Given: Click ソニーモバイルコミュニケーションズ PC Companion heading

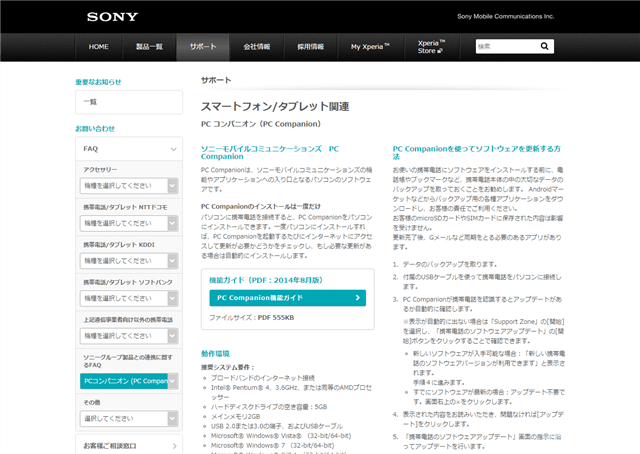Looking at the screenshot, I should [270, 152].
